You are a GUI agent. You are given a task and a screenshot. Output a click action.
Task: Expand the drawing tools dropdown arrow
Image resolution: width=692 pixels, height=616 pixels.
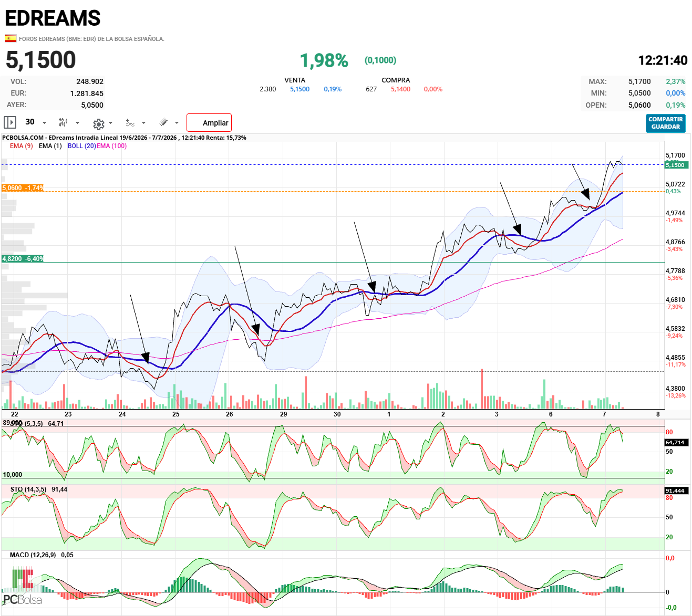pos(177,123)
